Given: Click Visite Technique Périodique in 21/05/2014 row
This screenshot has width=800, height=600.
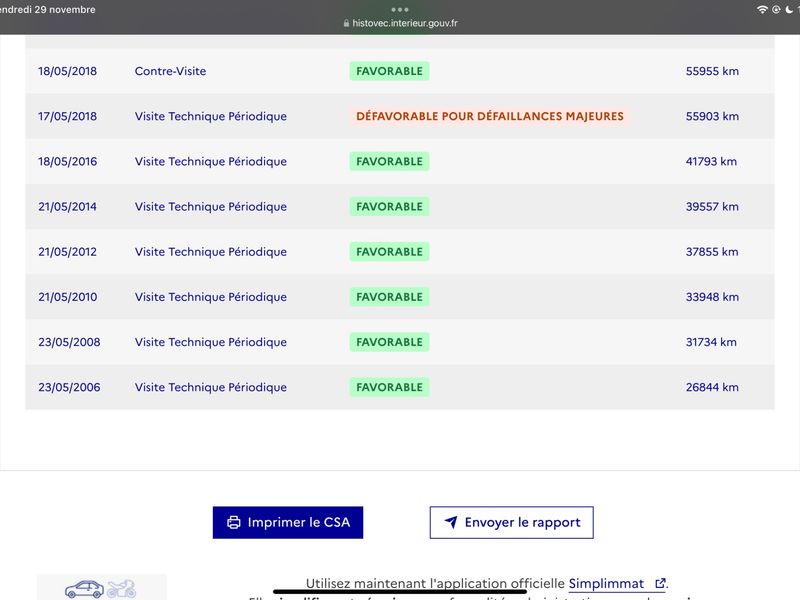Looking at the screenshot, I should tap(211, 207).
